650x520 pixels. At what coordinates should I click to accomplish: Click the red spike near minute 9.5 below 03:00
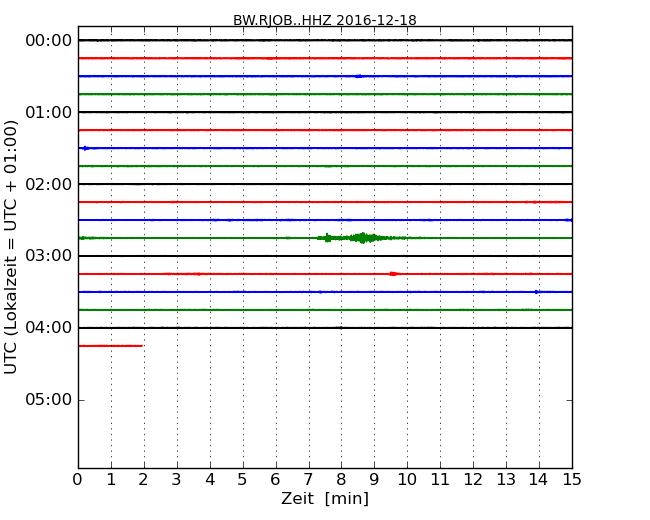[x=393, y=274]
